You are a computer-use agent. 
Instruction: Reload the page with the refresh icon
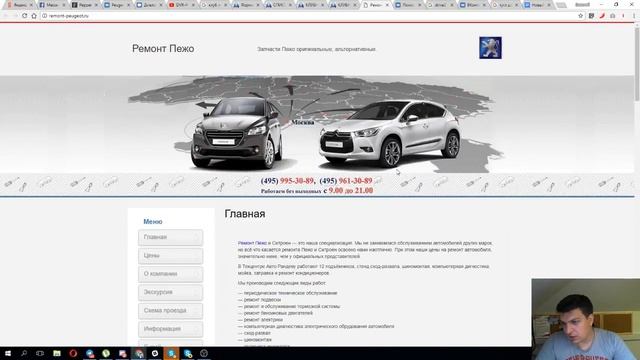[24, 16]
